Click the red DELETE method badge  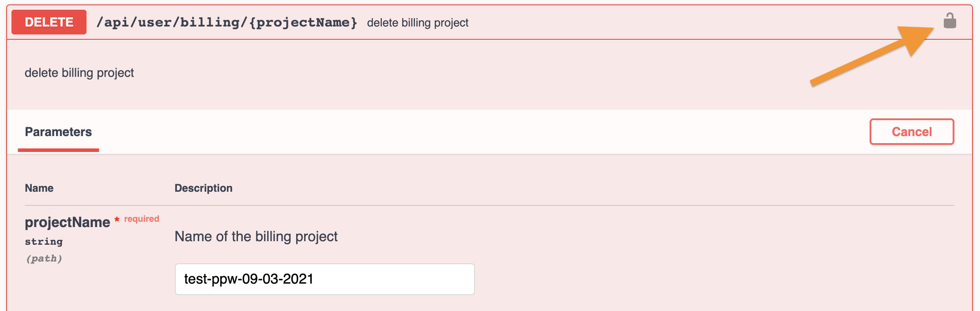coord(49,22)
